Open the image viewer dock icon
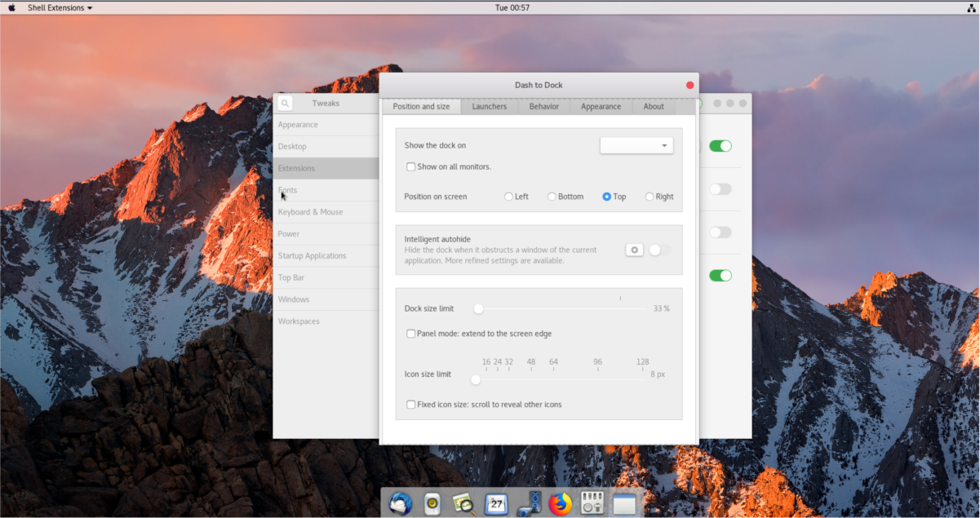The width and height of the screenshot is (980, 518). [463, 503]
